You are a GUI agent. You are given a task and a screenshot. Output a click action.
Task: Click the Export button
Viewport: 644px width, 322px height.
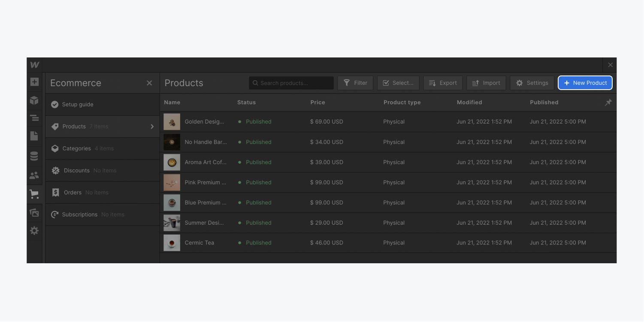443,83
